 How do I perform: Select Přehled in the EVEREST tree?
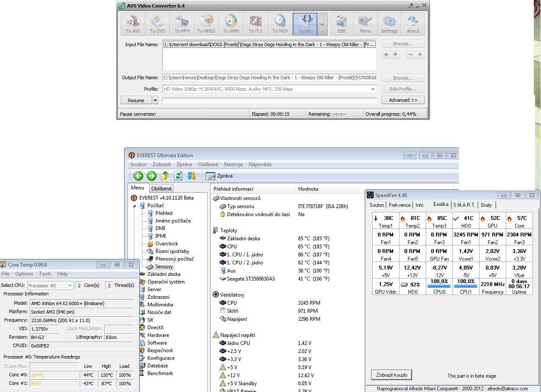[164, 213]
